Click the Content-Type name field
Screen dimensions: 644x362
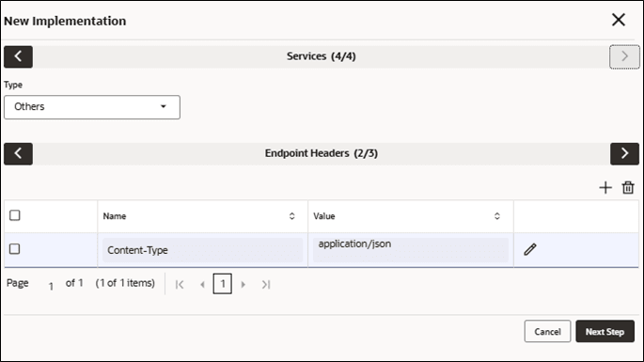click(x=202, y=250)
